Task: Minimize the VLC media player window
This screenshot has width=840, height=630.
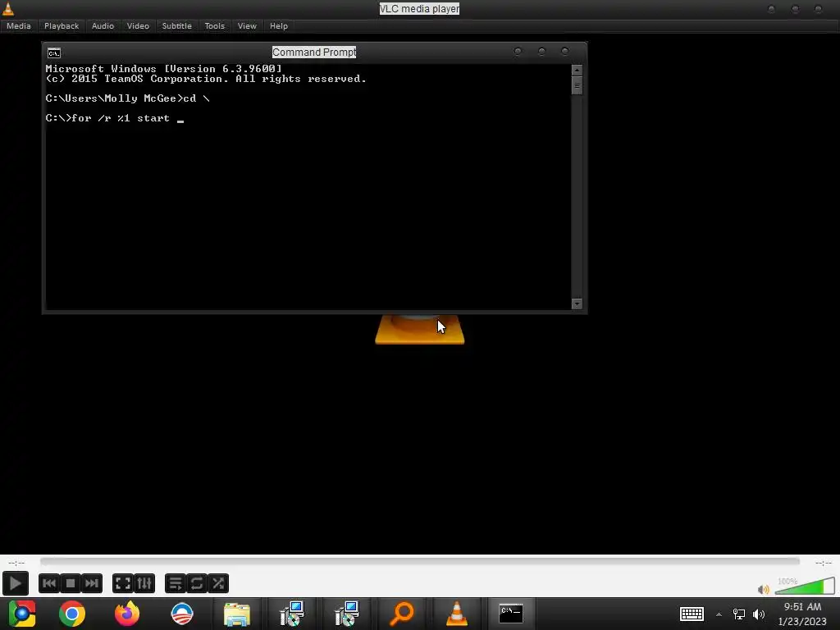Action: point(771,9)
